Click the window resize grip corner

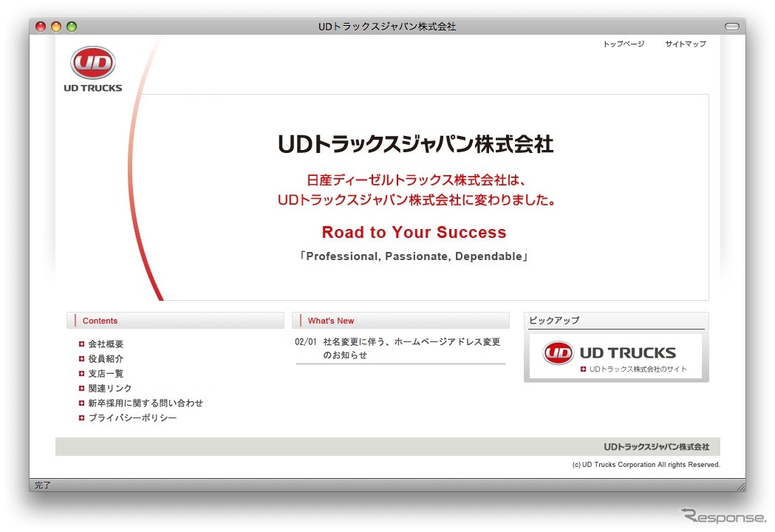point(741,486)
